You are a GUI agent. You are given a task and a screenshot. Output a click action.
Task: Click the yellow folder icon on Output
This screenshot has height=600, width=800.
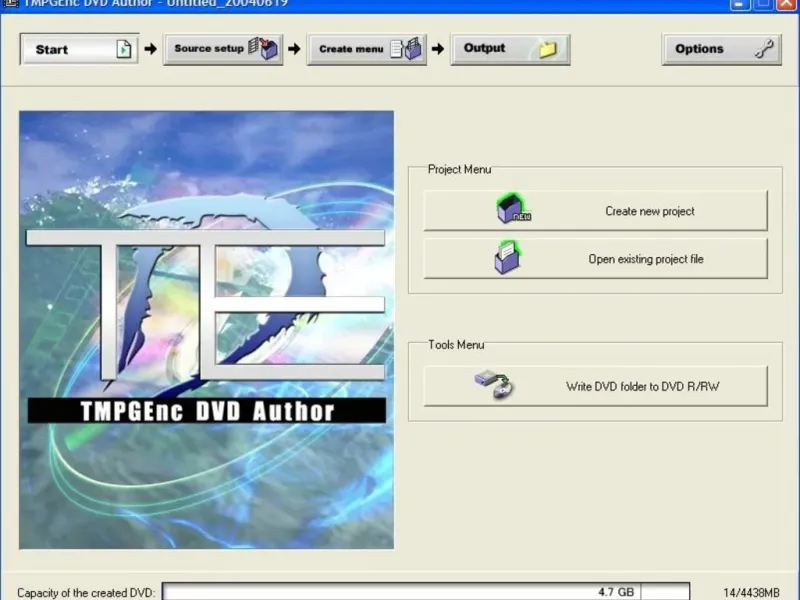(x=548, y=49)
